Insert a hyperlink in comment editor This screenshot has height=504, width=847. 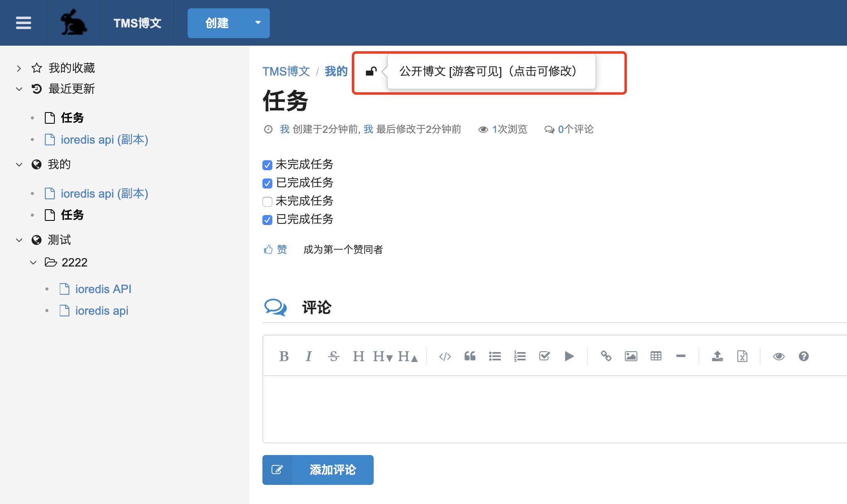(606, 356)
